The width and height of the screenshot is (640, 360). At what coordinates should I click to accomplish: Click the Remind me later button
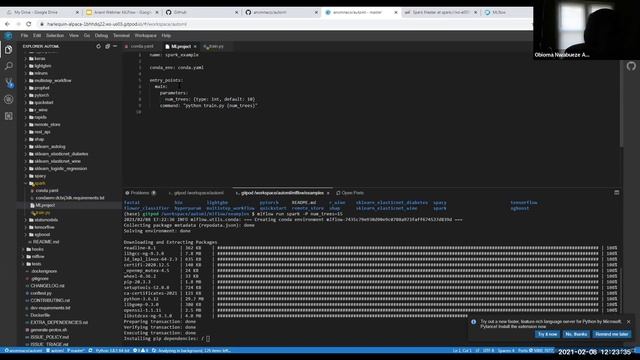[611, 334]
